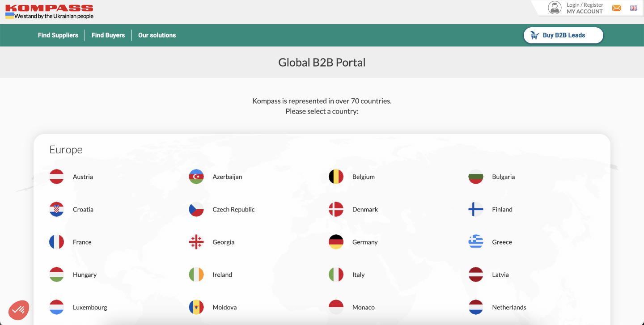Image resolution: width=644 pixels, height=325 pixels.
Task: Click the Greece flag icon
Action: [476, 242]
